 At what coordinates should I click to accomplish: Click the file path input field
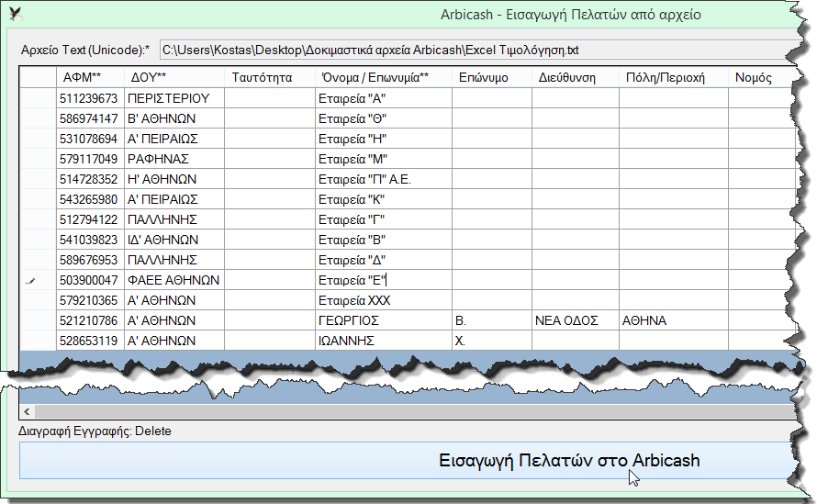(477, 50)
